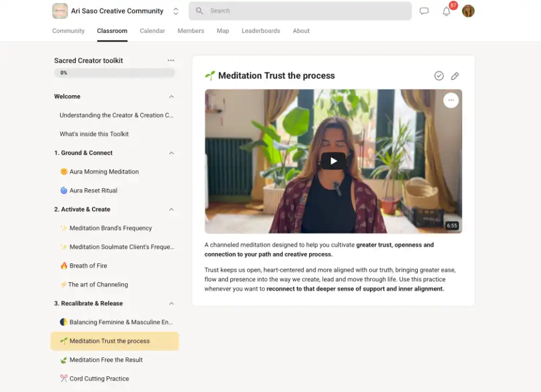Image resolution: width=541 pixels, height=392 pixels.
Task: Click into the Search field
Action: pyautogui.click(x=300, y=11)
